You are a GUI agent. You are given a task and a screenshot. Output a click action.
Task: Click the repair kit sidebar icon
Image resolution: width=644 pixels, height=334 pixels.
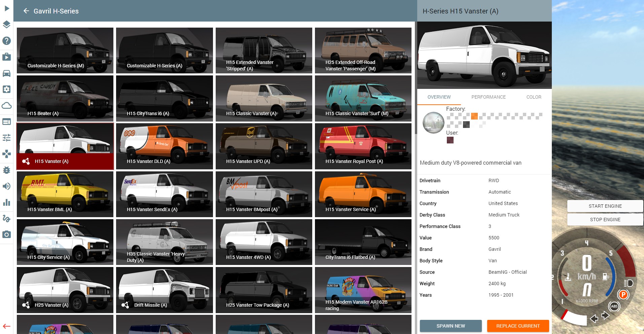pos(6,57)
